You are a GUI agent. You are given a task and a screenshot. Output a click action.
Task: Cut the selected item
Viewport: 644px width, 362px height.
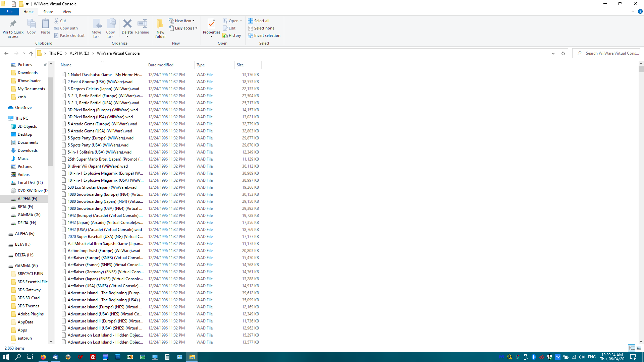[60, 21]
